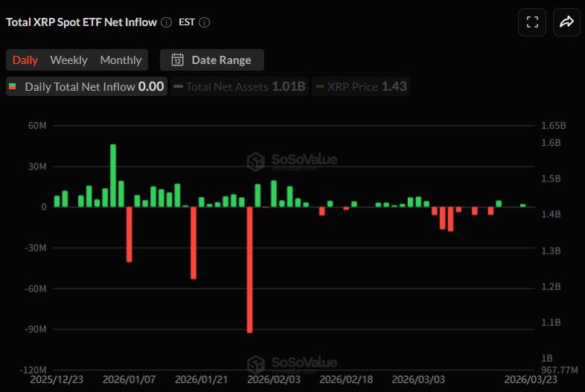Viewport: 585px width, 392px height.
Task: Click the Daily Total Net Inflow legend icon
Action: [13, 87]
